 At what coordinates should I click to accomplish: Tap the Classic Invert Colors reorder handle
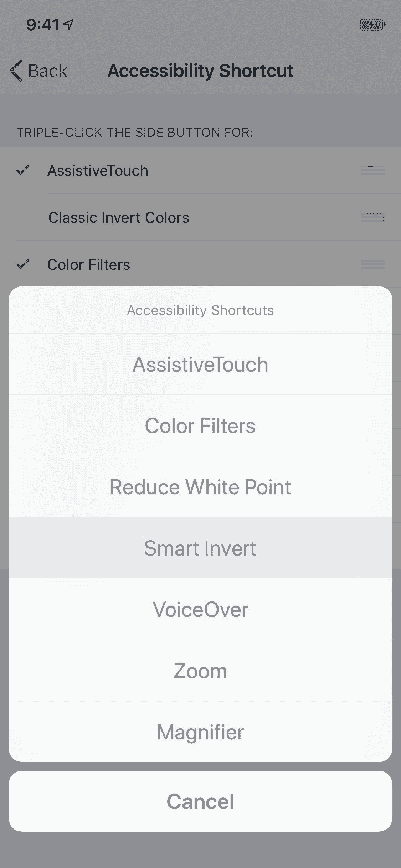tap(372, 217)
